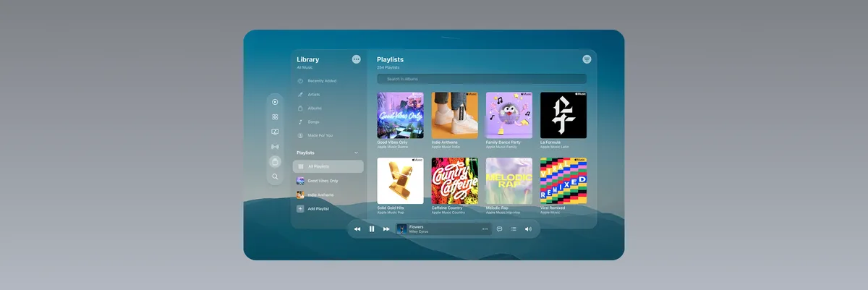Viewport: 868px width, 290px height.
Task: Click the Flowers song title in the player
Action: 416,226
